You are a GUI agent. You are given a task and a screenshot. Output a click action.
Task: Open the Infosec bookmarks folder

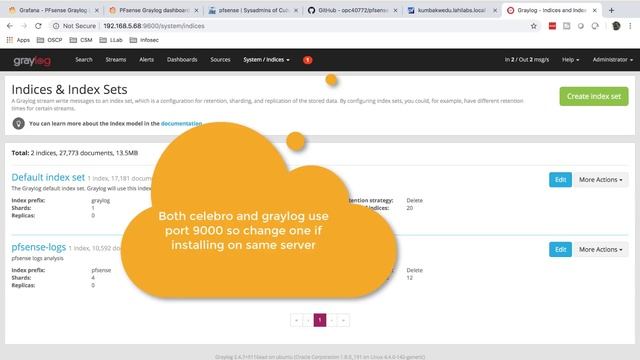click(144, 40)
